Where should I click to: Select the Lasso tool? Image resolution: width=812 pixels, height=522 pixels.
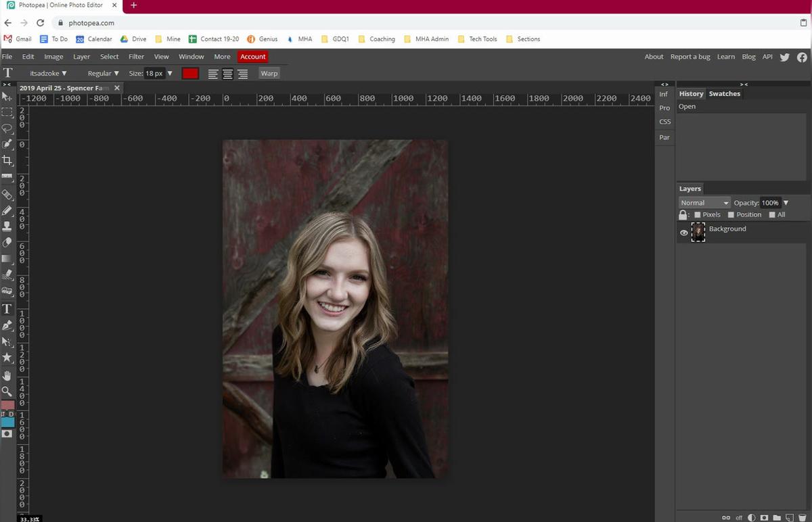coord(7,128)
